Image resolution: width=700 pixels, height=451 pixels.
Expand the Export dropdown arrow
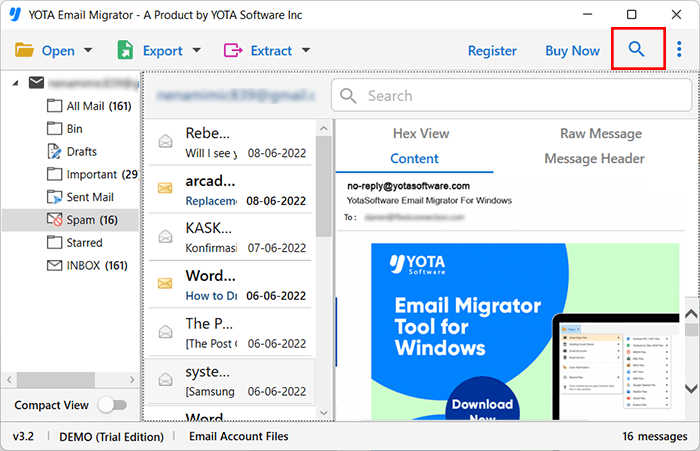tap(196, 51)
